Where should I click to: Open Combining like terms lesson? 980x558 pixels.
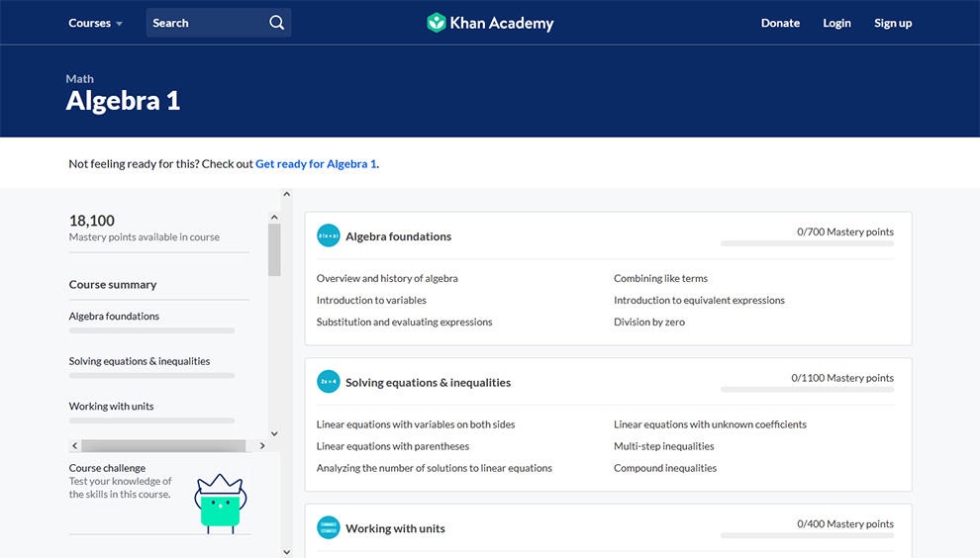pyautogui.click(x=660, y=278)
